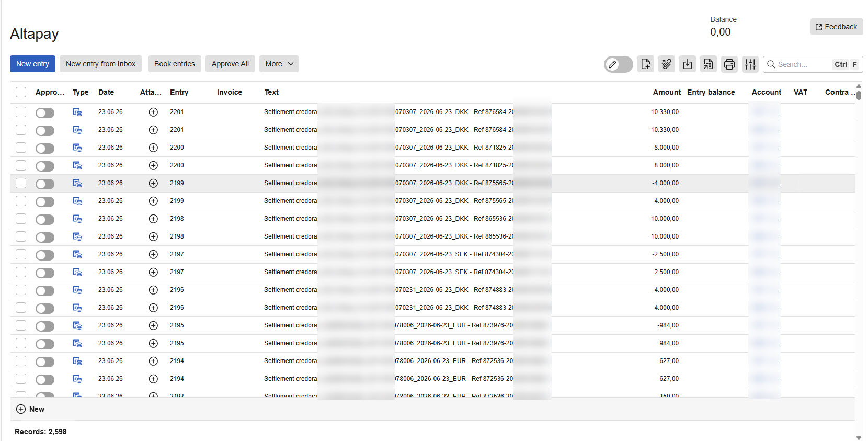Toggle approval for amount -2.500,00 row
Image resolution: width=868 pixels, height=441 pixels.
pyautogui.click(x=45, y=255)
